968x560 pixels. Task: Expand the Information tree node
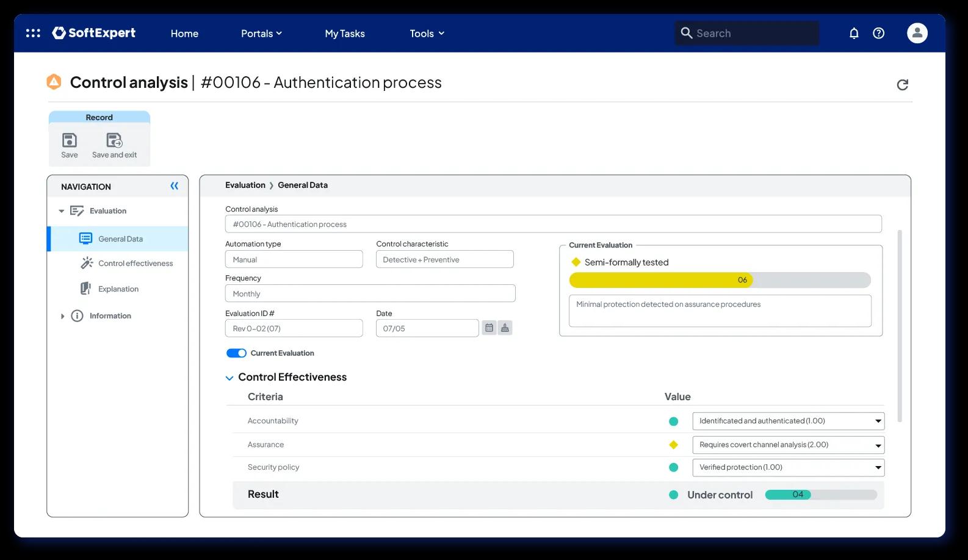(62, 316)
